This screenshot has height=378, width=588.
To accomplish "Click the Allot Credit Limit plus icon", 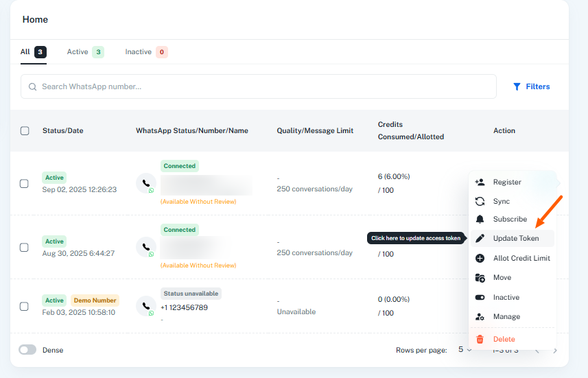I will [480, 258].
